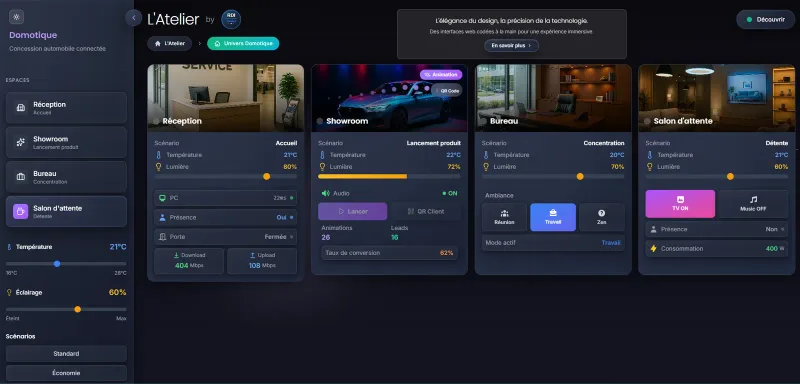Click the QR Client button
The image size is (800, 384).
(426, 211)
